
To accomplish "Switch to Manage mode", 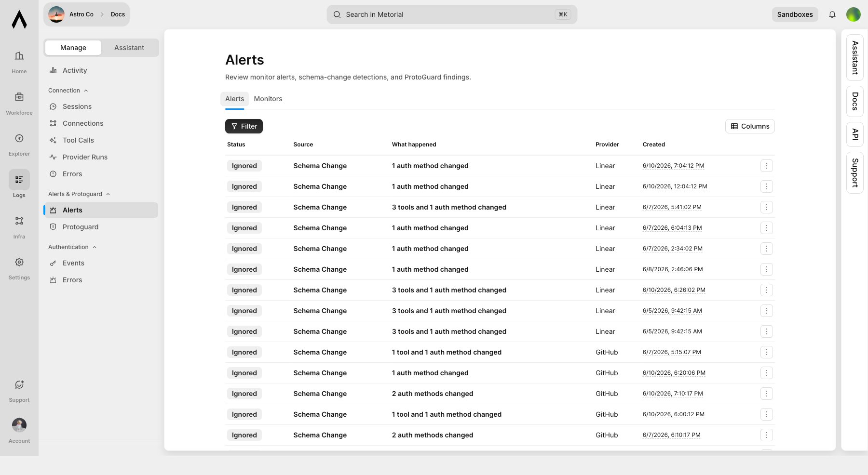I will coord(73,48).
